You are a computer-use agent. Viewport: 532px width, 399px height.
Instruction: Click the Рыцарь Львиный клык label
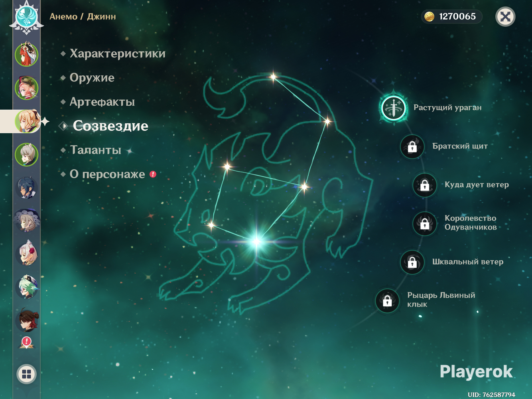441,300
